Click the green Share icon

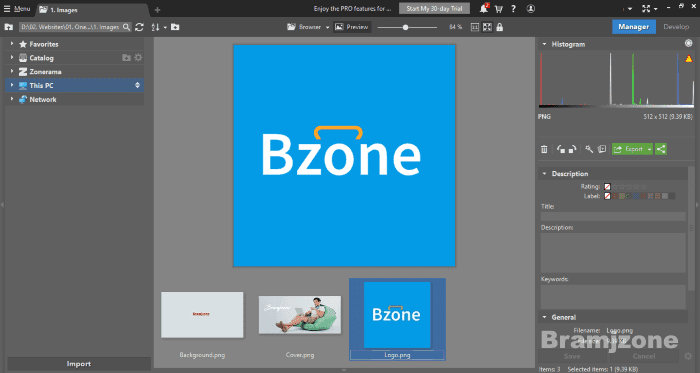(661, 149)
